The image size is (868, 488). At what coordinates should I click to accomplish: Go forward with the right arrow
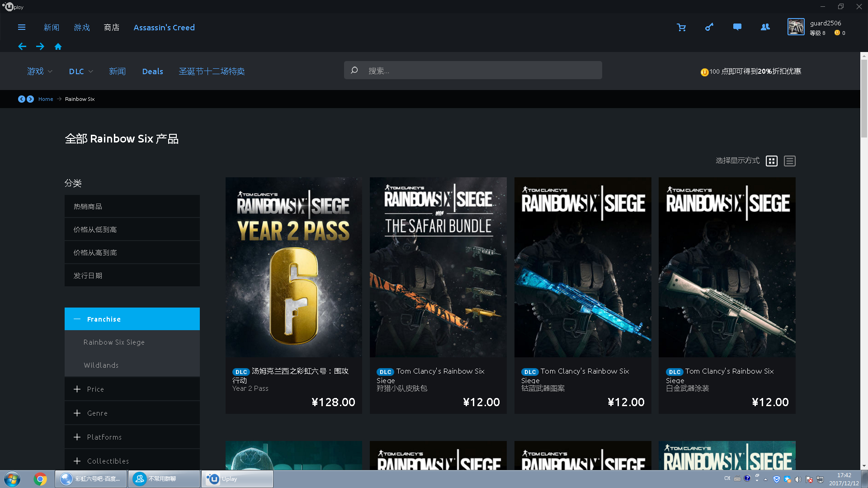point(40,46)
